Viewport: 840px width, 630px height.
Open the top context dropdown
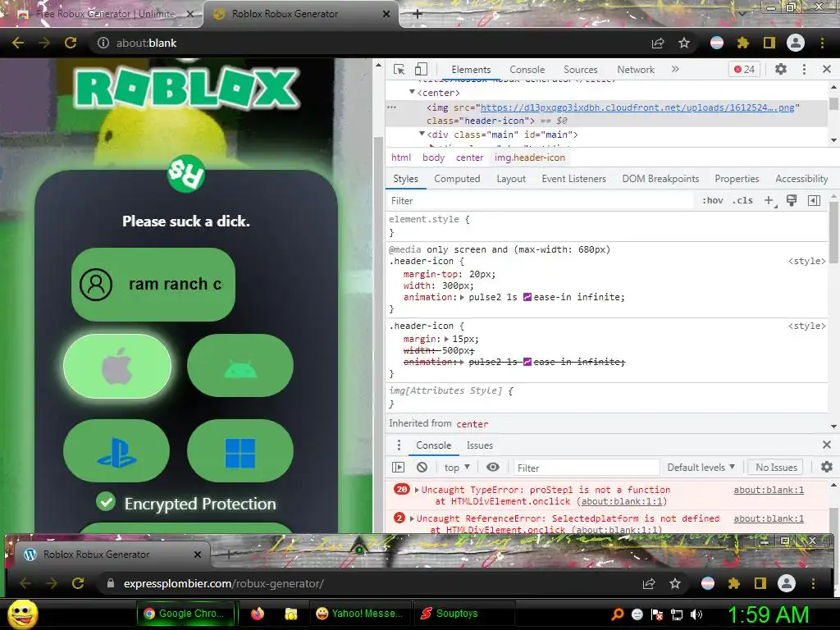(457, 467)
